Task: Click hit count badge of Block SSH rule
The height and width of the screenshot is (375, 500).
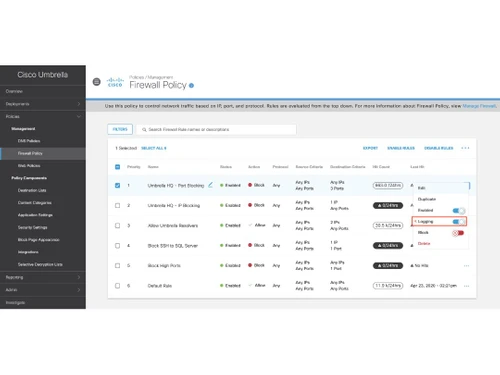Action: [x=388, y=245]
